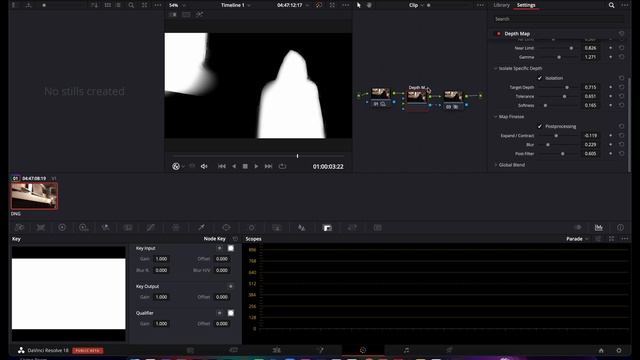
Task: Play the clip forward
Action: 256,167
